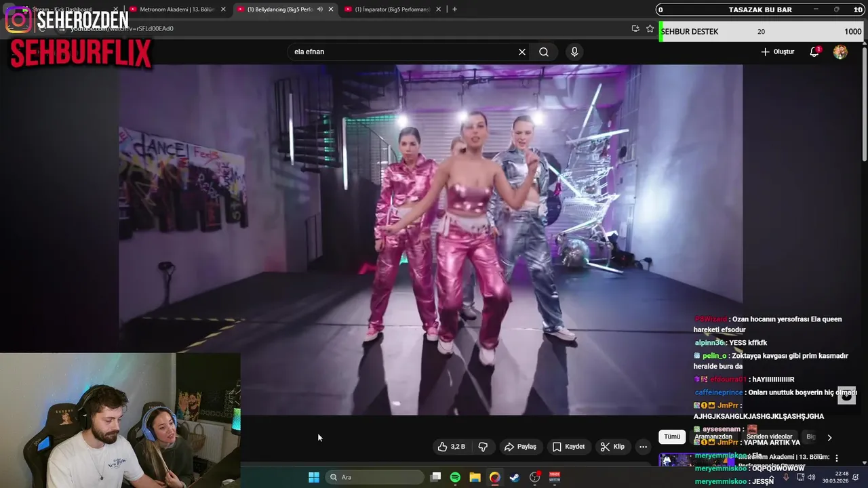
Task: Open the three-dot more actions menu
Action: pos(643,447)
